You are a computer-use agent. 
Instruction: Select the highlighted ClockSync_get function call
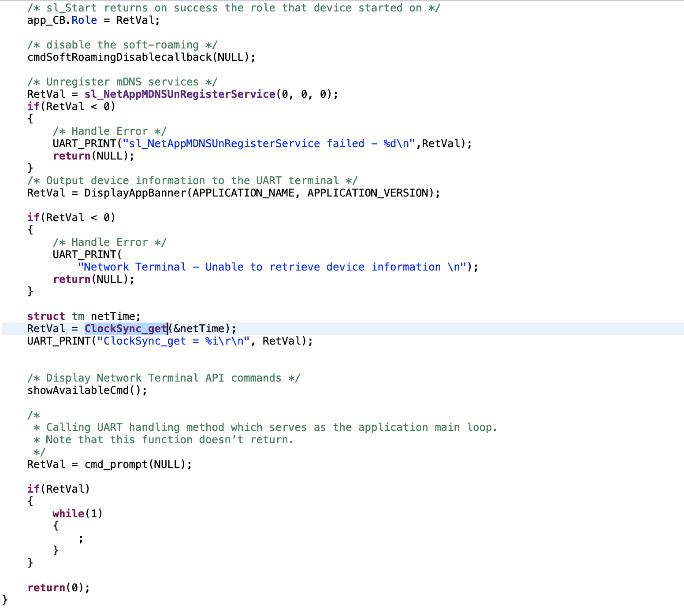pos(125,328)
